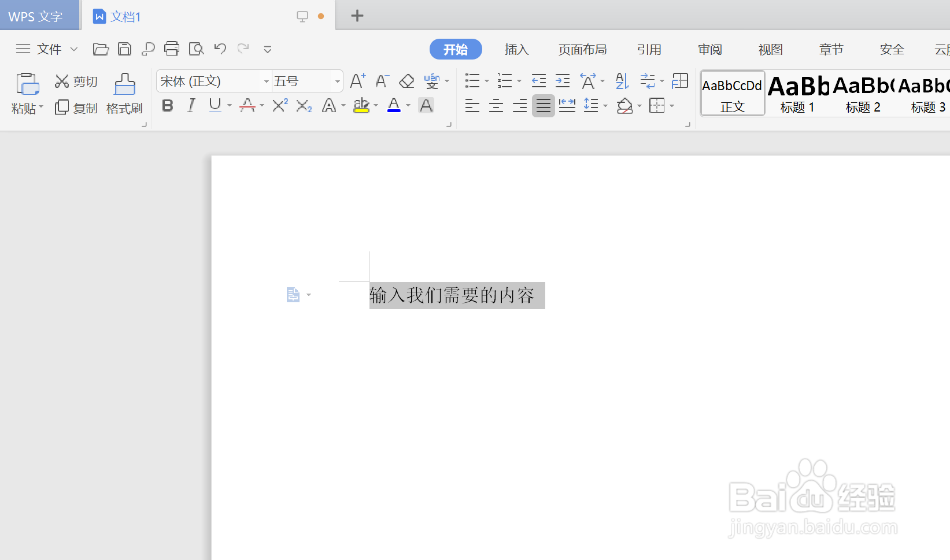The width and height of the screenshot is (950, 560).
Task: Apply blue font color
Action: tap(394, 106)
